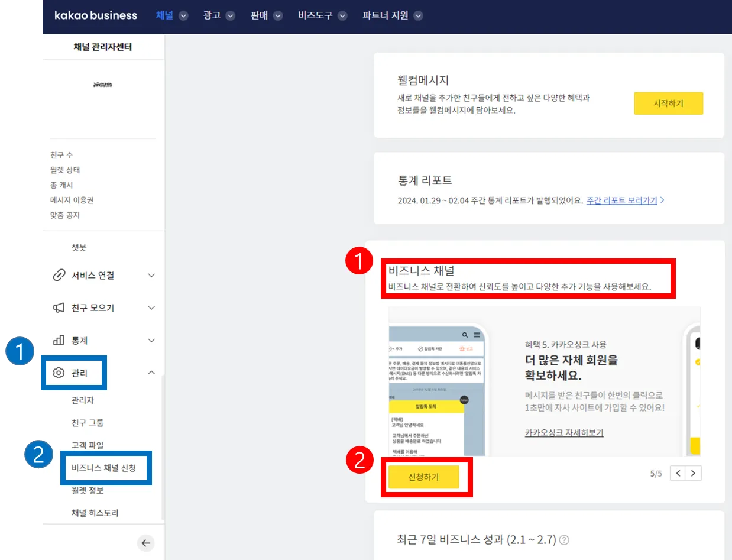Viewport: 732px width, 560px height.
Task: Open the 광고 top menu
Action: [212, 16]
